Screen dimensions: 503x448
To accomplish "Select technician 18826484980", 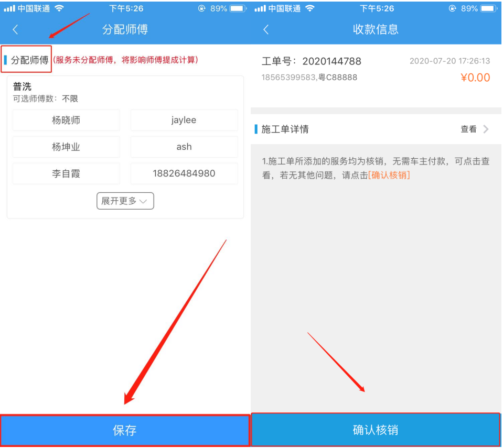I will (x=184, y=173).
